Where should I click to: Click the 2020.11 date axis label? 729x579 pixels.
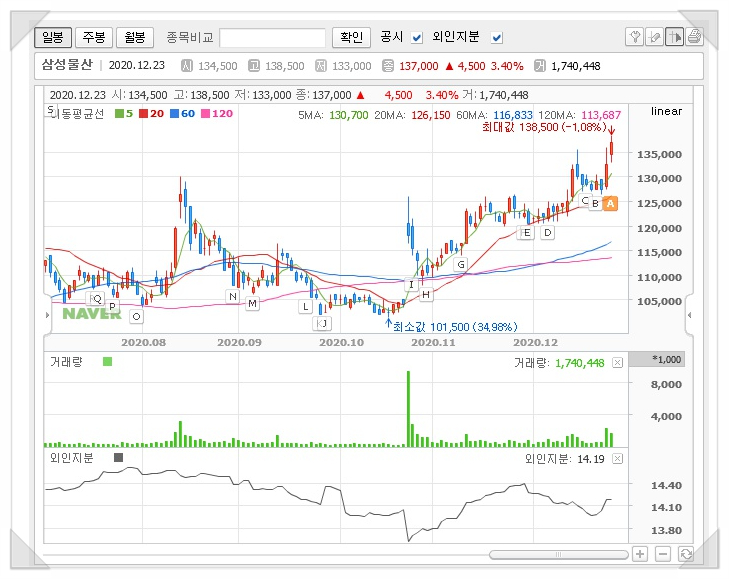[433, 343]
